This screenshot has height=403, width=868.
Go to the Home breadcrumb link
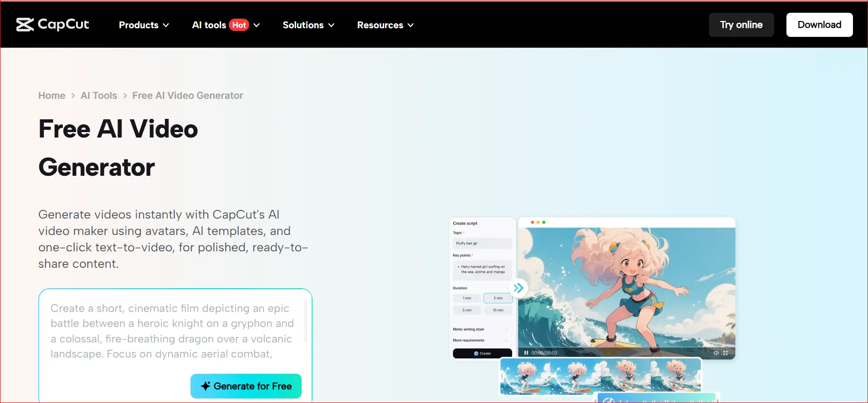pyautogui.click(x=51, y=96)
